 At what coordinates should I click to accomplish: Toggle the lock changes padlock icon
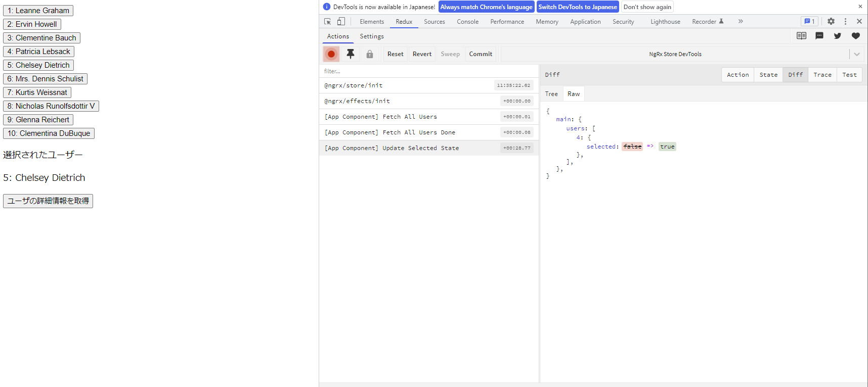(x=370, y=54)
